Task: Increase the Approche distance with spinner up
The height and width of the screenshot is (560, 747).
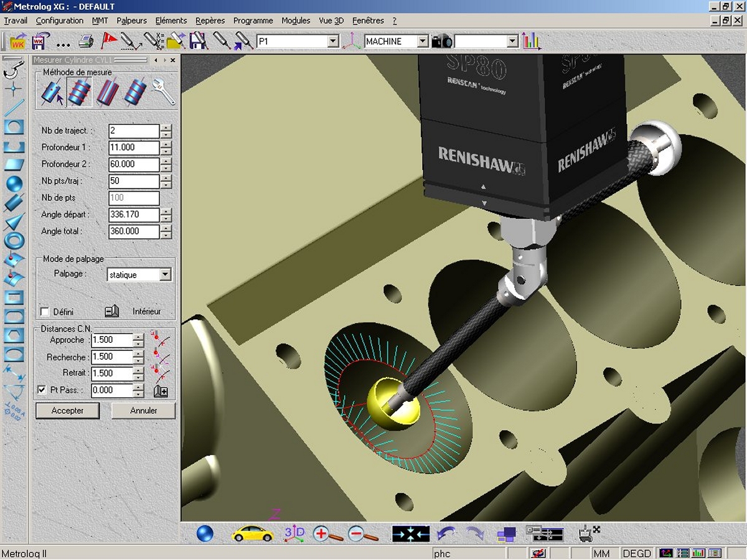Action: tap(138, 337)
